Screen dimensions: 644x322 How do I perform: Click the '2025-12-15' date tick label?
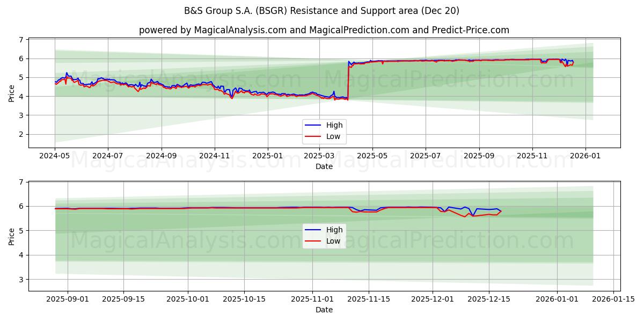pos(488,300)
